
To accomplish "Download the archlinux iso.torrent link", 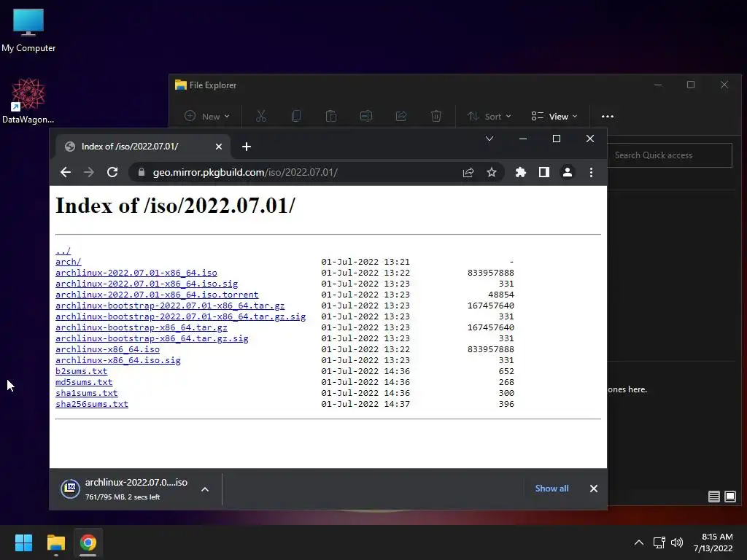I will [157, 295].
